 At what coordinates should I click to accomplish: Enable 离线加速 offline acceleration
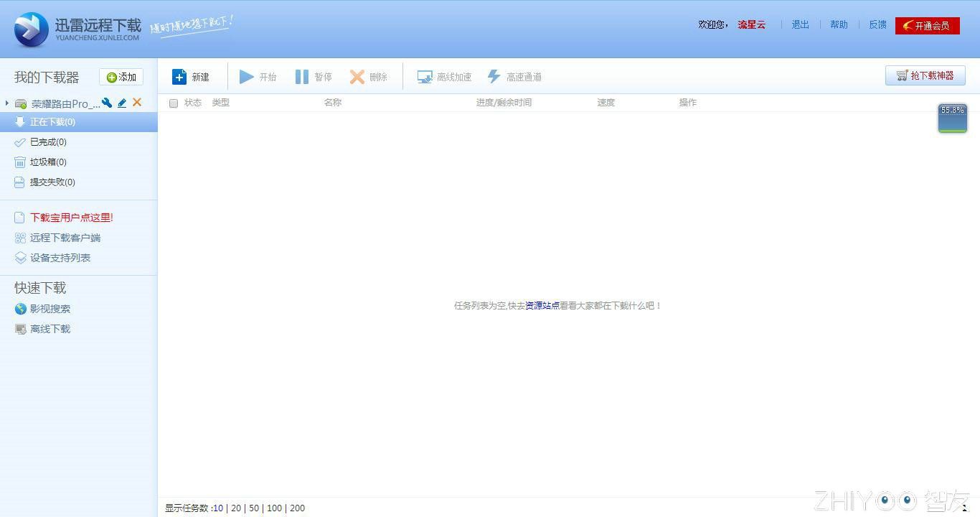445,77
